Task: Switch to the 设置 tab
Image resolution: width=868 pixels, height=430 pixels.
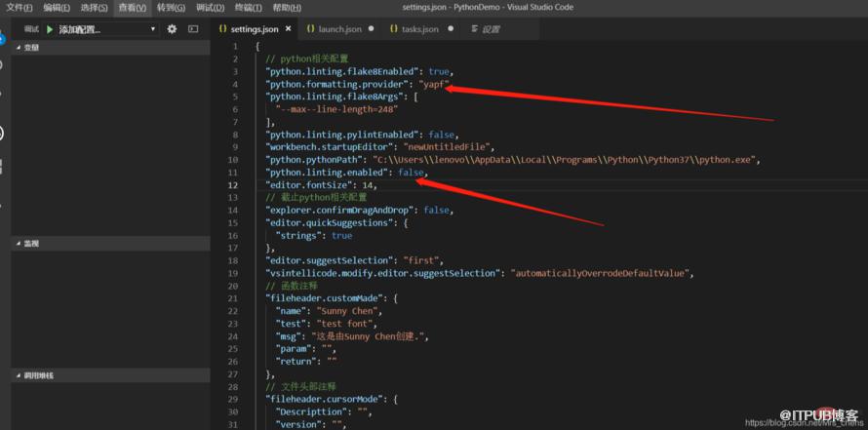Action: (491, 29)
